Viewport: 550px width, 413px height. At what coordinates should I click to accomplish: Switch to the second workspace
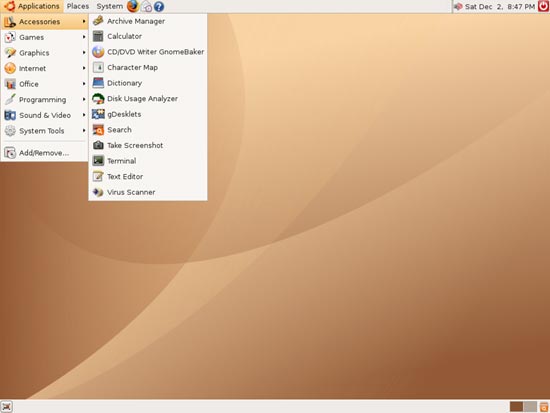point(530,407)
